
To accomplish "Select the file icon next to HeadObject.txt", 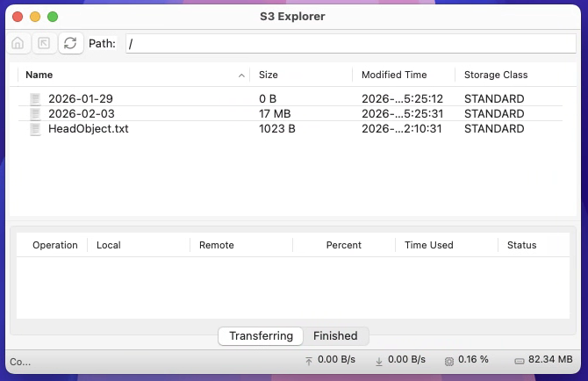I will 35,129.
